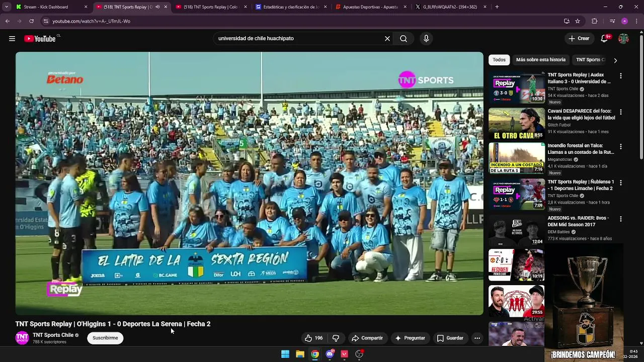The image size is (644, 362).
Task: Open Incendio forestal en Talca thumbnail
Action: pos(516,158)
